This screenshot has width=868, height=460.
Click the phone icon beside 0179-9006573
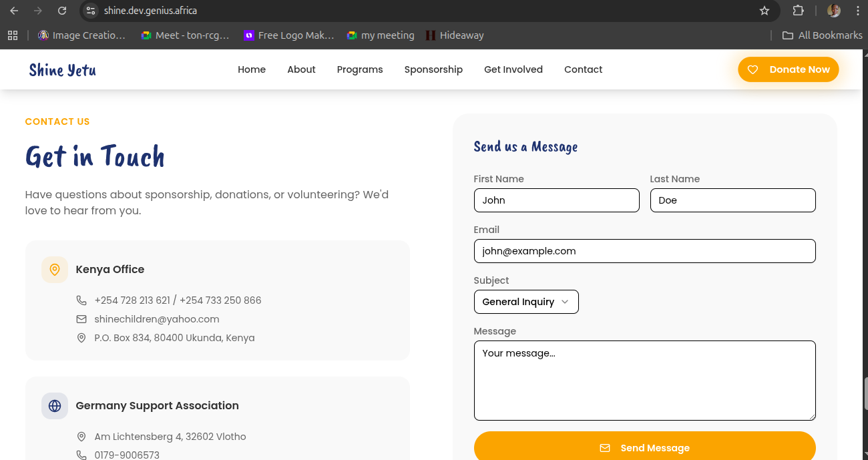pyautogui.click(x=81, y=455)
